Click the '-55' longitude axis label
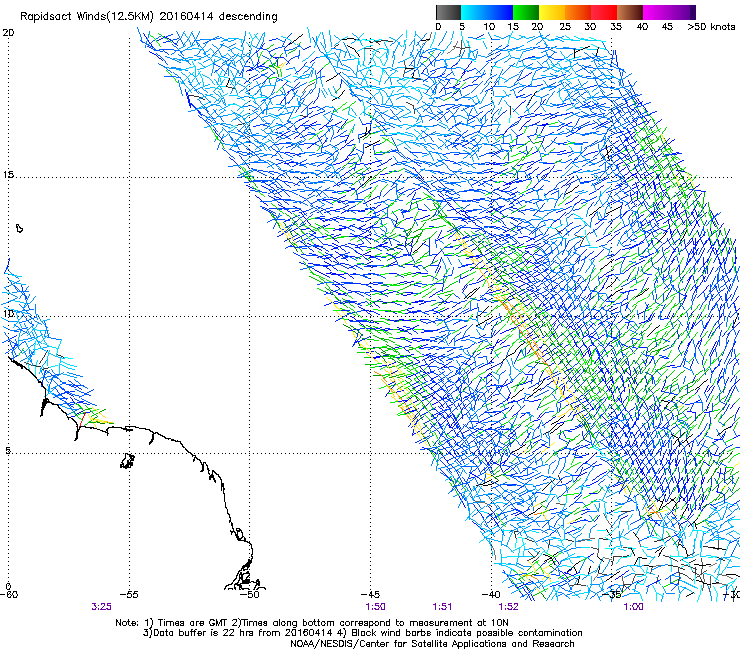Screen dimensions: 740x650 [x=129, y=595]
